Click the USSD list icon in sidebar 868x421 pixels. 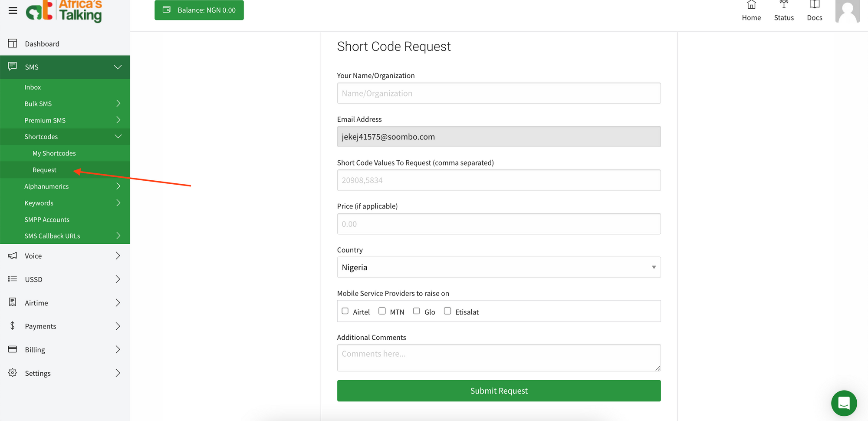pyautogui.click(x=12, y=279)
